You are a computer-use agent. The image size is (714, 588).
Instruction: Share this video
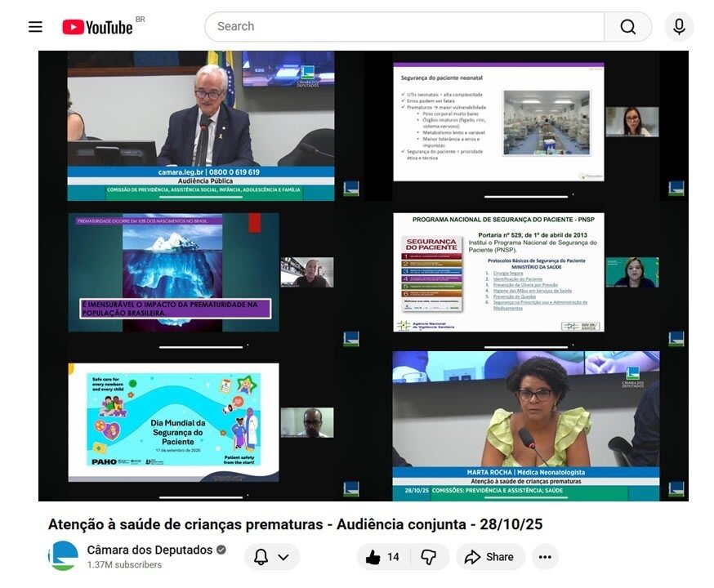click(490, 557)
